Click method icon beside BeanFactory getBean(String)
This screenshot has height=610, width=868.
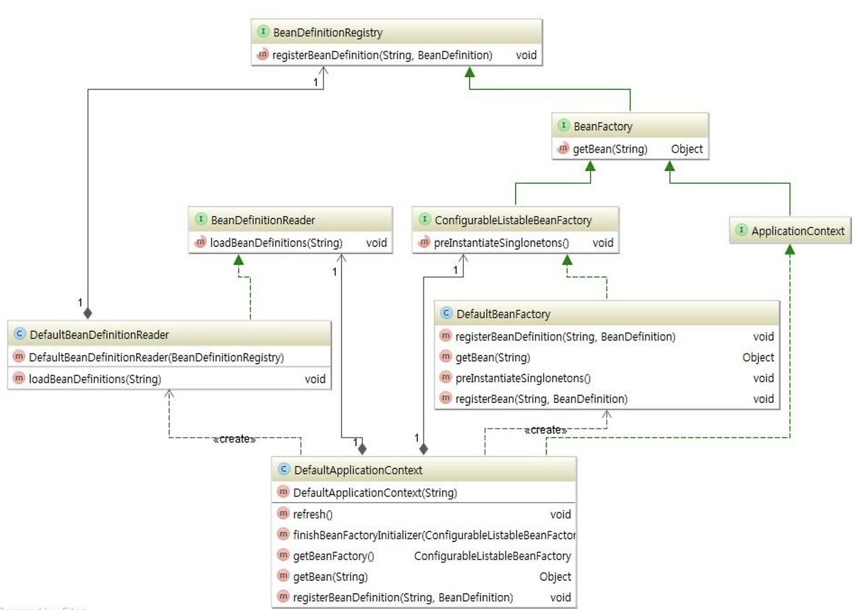pos(564,149)
